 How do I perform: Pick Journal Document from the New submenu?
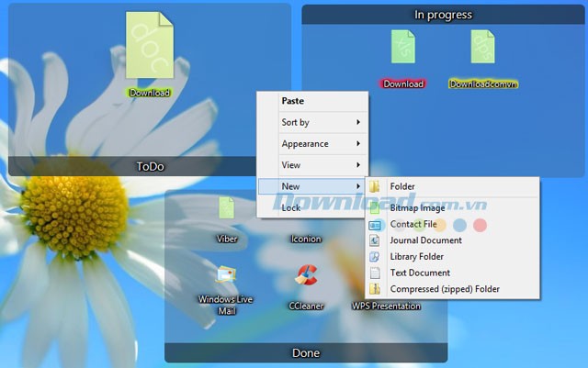425,240
